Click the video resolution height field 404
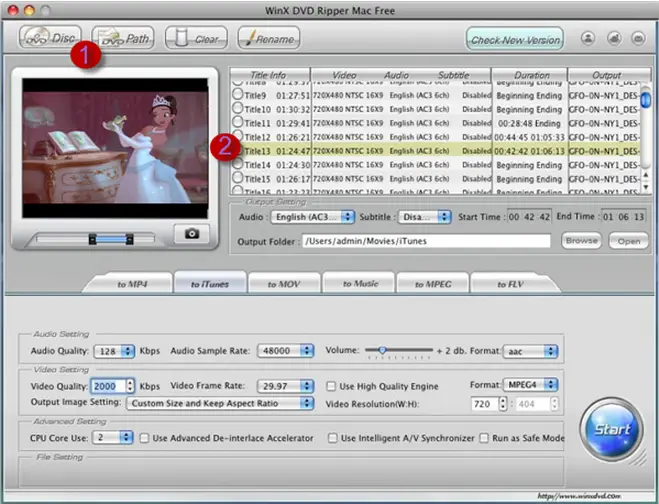 point(532,404)
